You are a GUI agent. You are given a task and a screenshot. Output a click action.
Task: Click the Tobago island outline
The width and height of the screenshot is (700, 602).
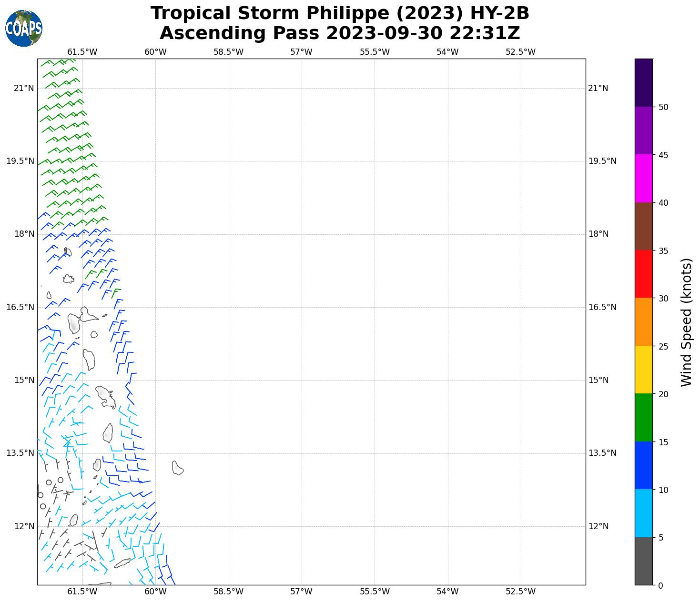(122, 563)
